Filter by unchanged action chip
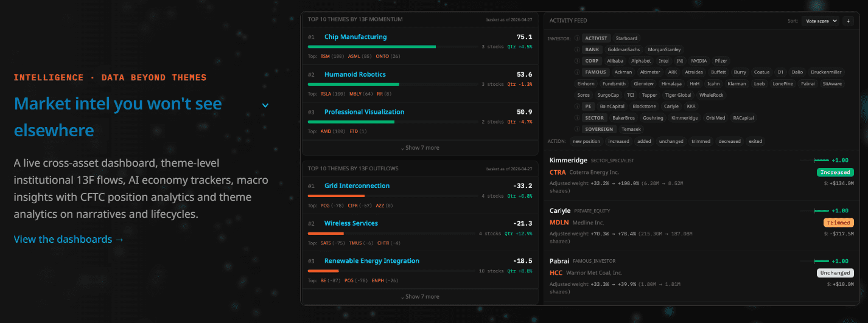Image resolution: width=868 pixels, height=323 pixels. click(671, 141)
